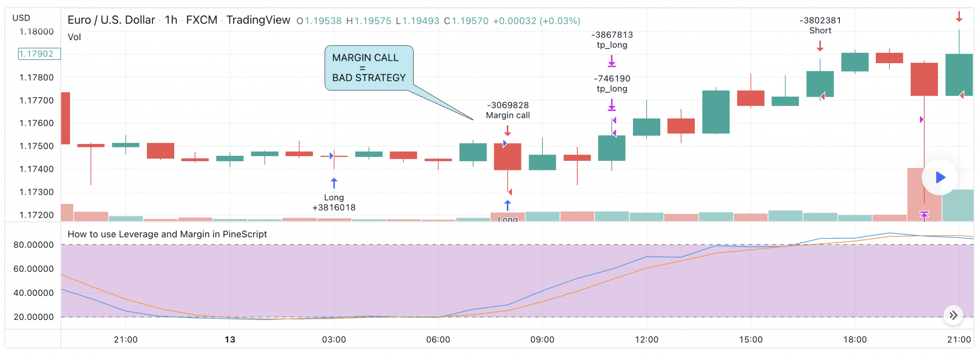Click the blue Long +3816018 entry arrow
This screenshot has height=354, width=980.
coord(334,183)
